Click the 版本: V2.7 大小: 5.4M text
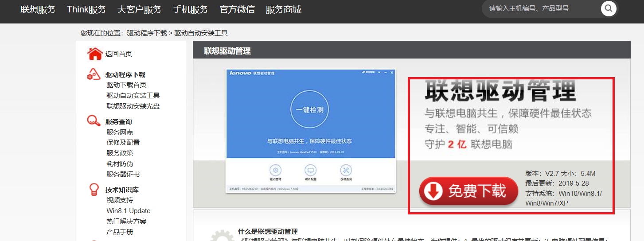The width and height of the screenshot is (644, 241). (x=560, y=174)
